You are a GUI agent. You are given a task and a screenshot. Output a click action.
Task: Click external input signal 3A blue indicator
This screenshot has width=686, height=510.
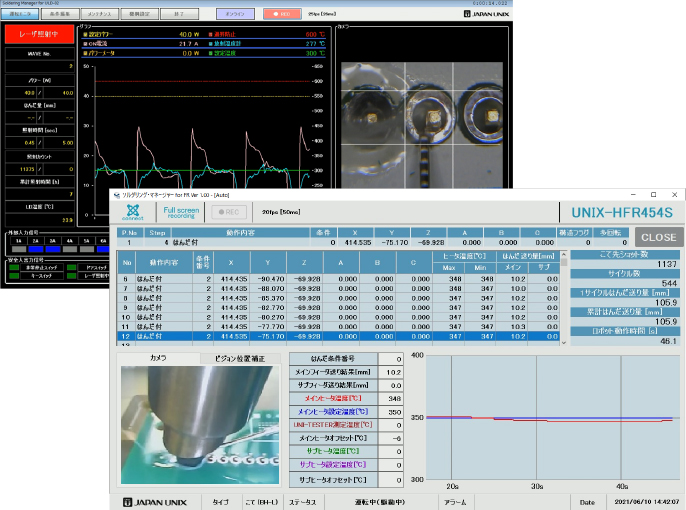click(x=53, y=249)
